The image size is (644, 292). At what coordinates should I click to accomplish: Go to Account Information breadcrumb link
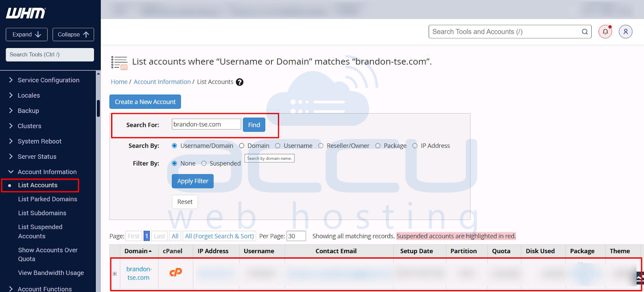(x=162, y=82)
